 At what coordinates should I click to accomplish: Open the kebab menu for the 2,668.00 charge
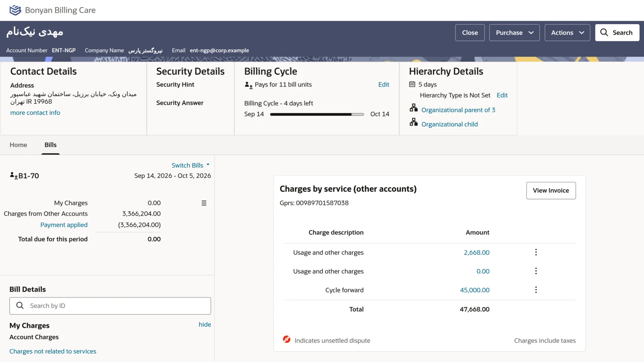pyautogui.click(x=536, y=252)
